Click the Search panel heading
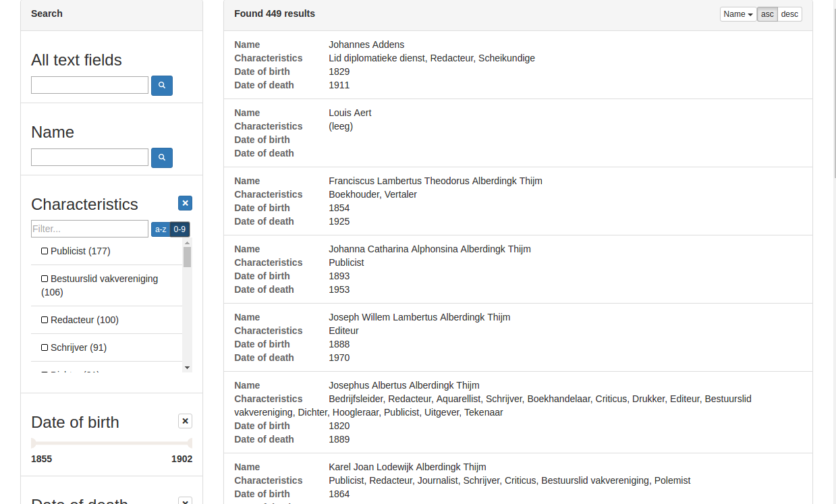This screenshot has width=836, height=504. click(x=47, y=13)
